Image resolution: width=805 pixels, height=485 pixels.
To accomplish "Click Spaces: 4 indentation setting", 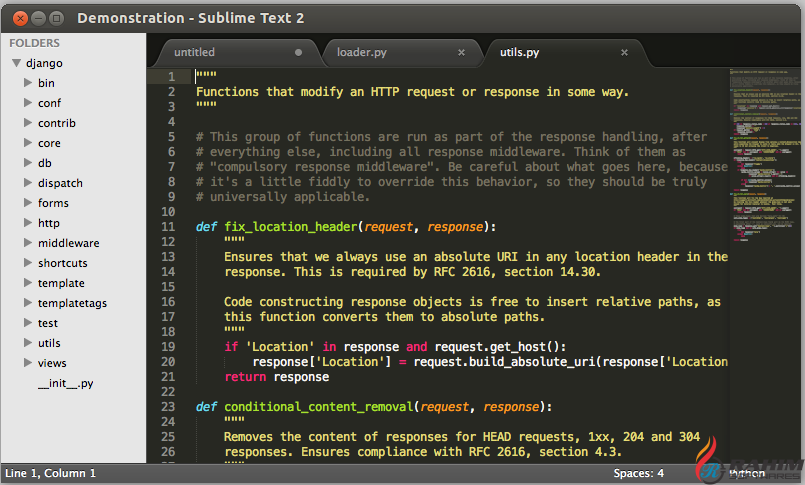I will 638,473.
